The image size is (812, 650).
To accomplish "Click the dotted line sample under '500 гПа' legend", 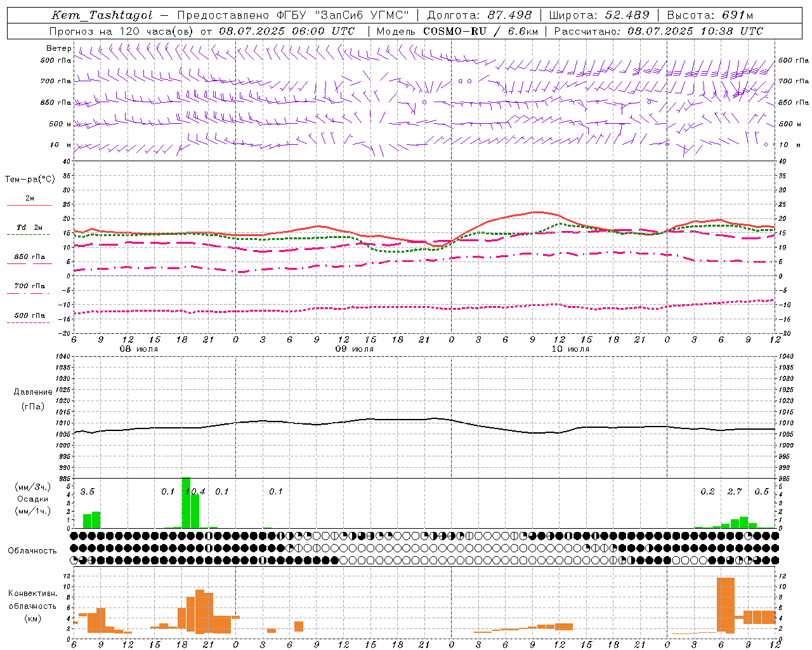I will pyautogui.click(x=28, y=323).
